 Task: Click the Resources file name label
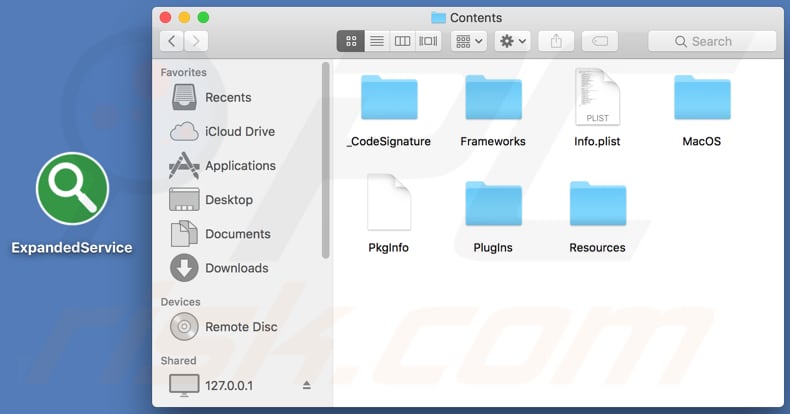point(598,248)
